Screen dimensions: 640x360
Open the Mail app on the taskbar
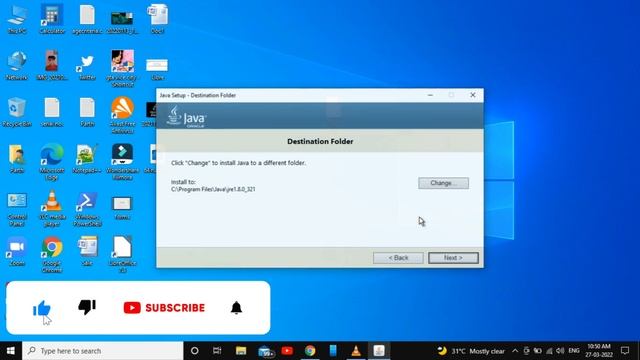265,351
